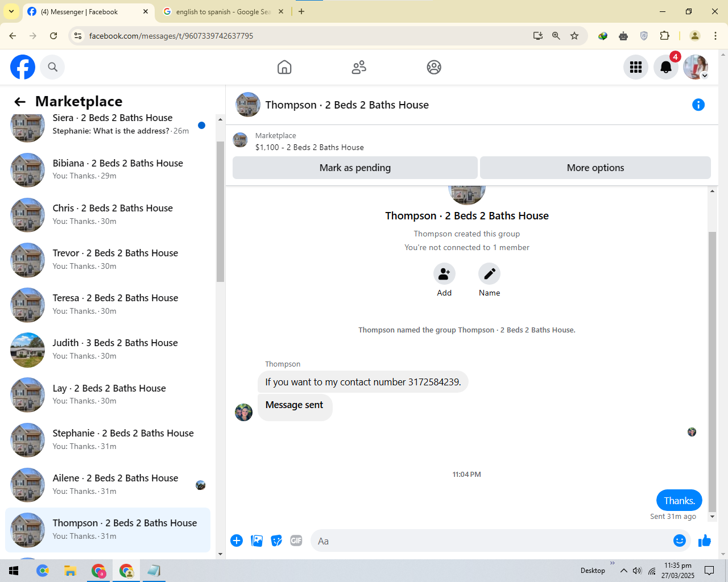Open the Facebook logo home link
This screenshot has height=582, width=728.
click(23, 67)
